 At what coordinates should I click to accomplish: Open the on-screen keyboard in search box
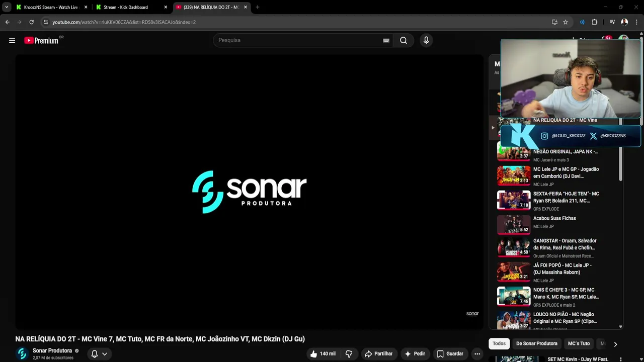pyautogui.click(x=386, y=40)
